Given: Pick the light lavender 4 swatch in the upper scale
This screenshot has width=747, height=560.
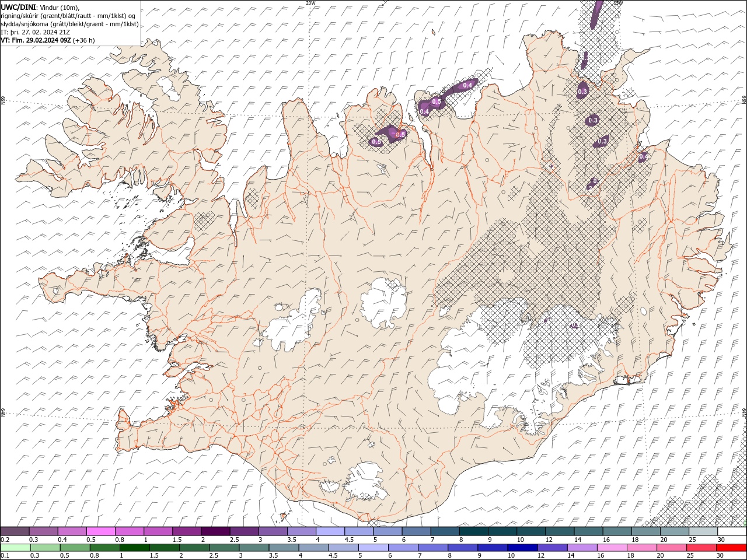Looking at the screenshot, I should pyautogui.click(x=330, y=531).
